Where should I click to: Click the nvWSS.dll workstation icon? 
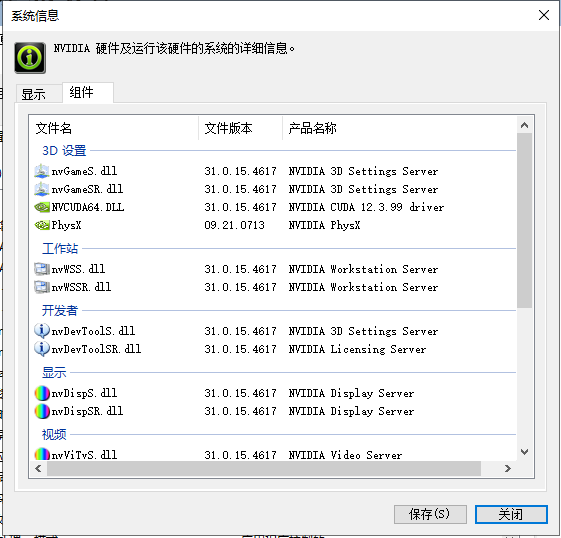click(x=42, y=269)
